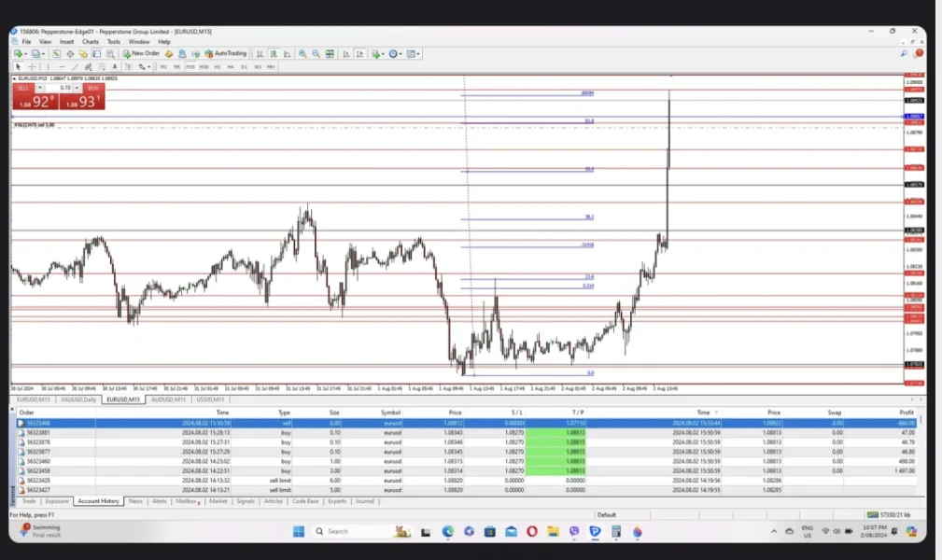Open the Charts menu
942x560 pixels.
coord(90,42)
